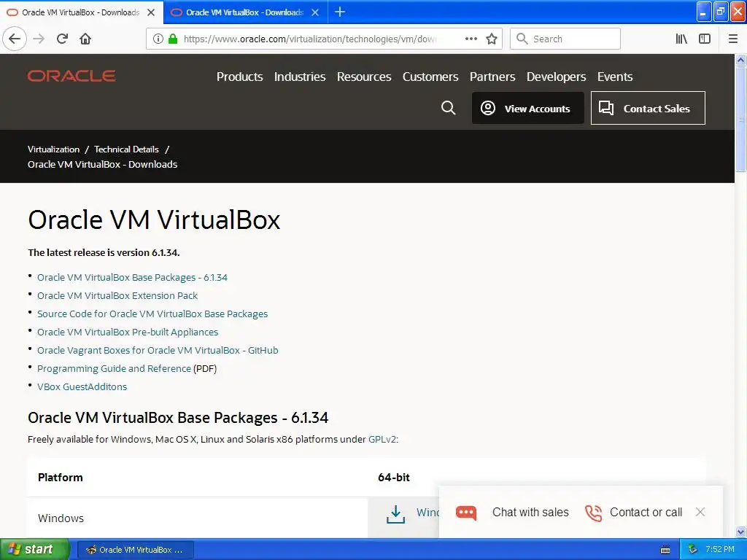Viewport: 747px width, 560px height.
Task: Open the Developers menu
Action: 556,77
